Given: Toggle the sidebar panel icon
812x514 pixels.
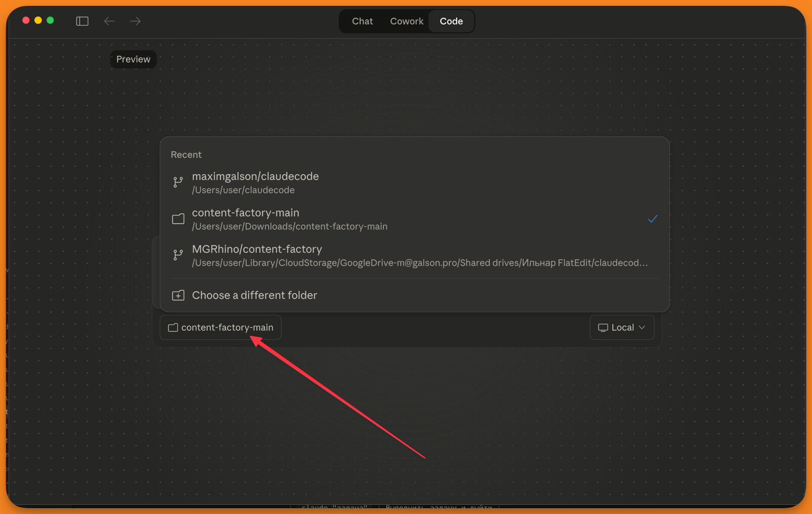Looking at the screenshot, I should click(x=82, y=21).
